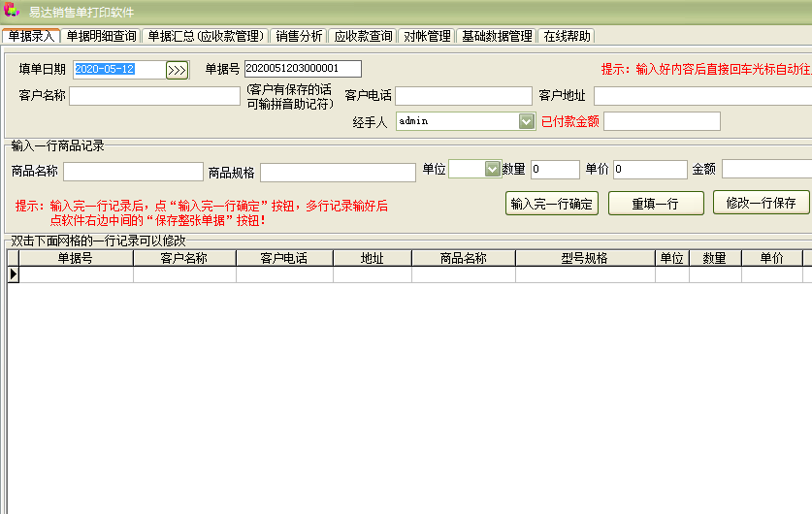Screen dimensions: 812x514
Task: Click the 输入完一行确定 button
Action: pos(551,204)
